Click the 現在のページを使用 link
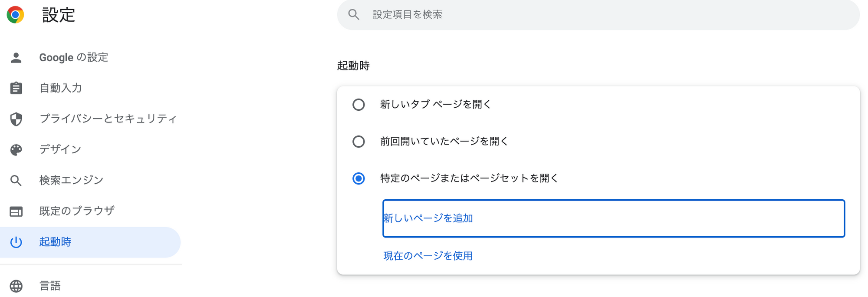 tap(428, 256)
